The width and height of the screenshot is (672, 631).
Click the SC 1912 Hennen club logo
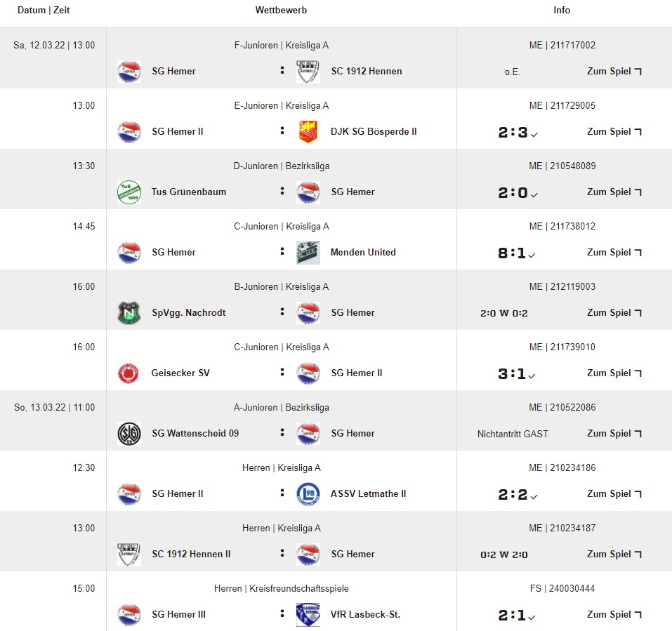click(x=308, y=72)
